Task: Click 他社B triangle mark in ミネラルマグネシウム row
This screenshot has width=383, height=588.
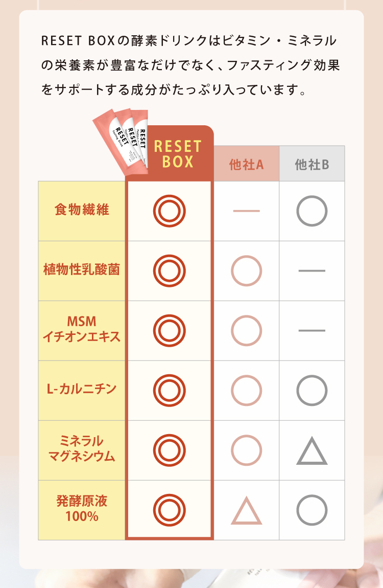Action: pyautogui.click(x=312, y=452)
